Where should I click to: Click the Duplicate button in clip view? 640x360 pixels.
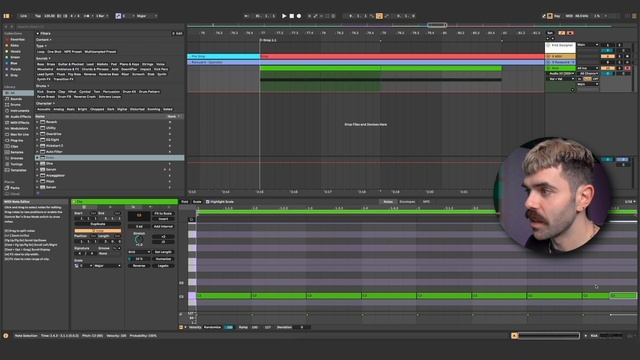pyautogui.click(x=98, y=224)
